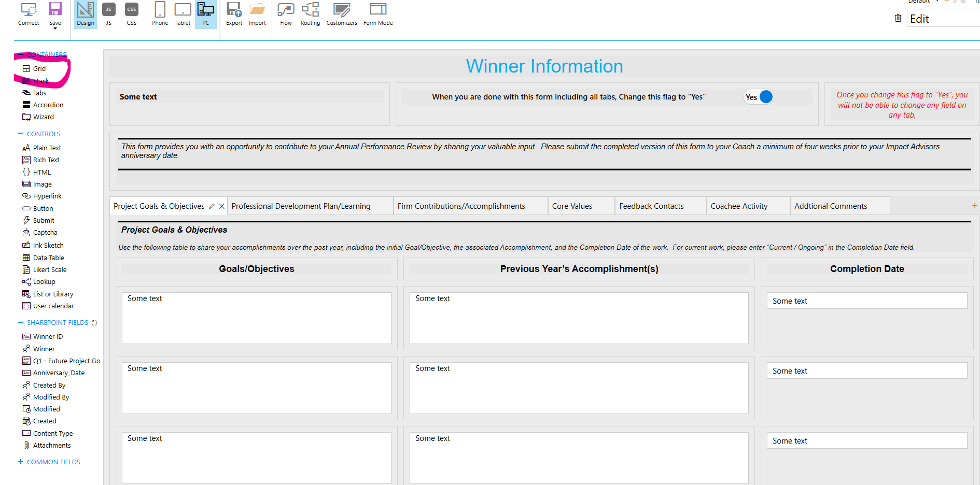Close the Project Goals & Objectives tab
The height and width of the screenshot is (485, 980).
tap(222, 206)
